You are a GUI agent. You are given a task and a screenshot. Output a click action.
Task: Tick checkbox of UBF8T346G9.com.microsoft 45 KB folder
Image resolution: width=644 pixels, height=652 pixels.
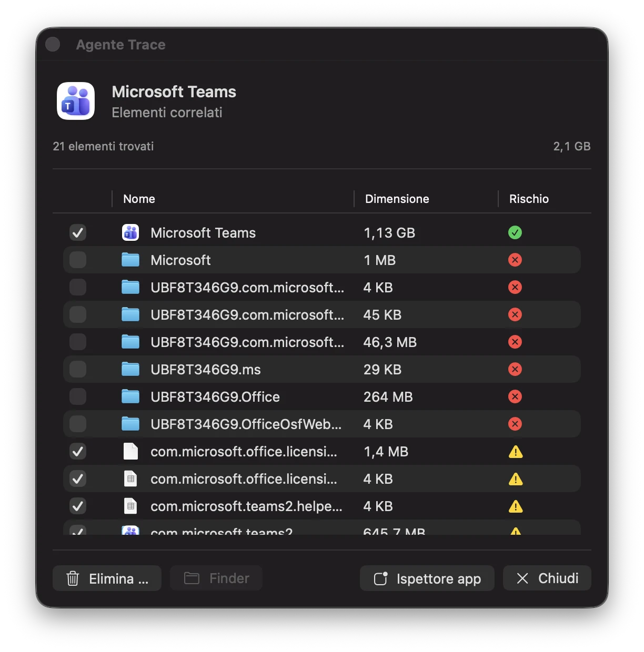[78, 314]
